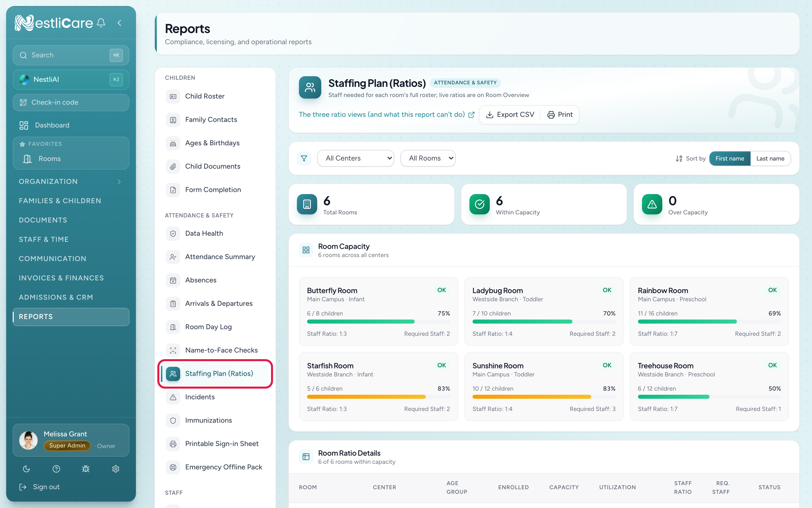Open the Form Completion report
The width and height of the screenshot is (812, 508).
[215, 190]
